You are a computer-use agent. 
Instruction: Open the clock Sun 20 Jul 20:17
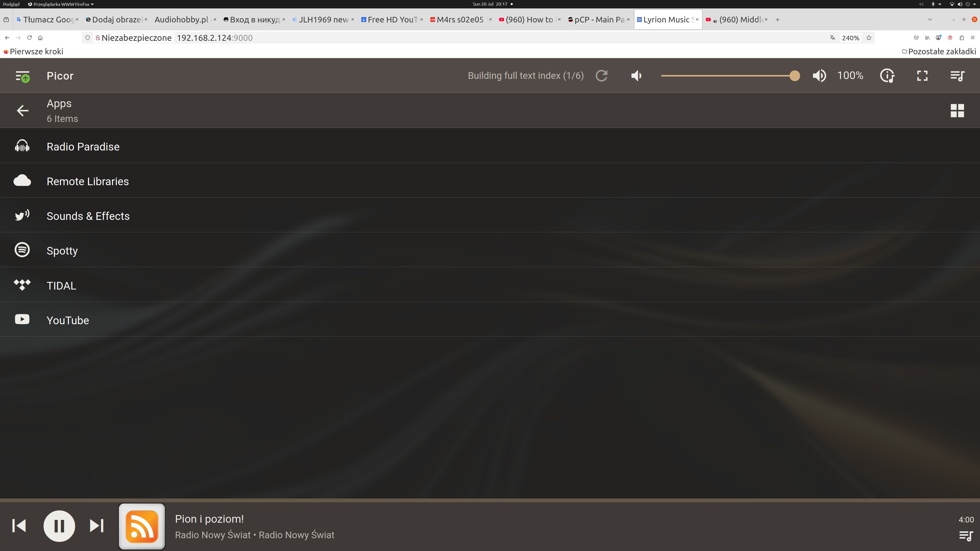[x=490, y=4]
